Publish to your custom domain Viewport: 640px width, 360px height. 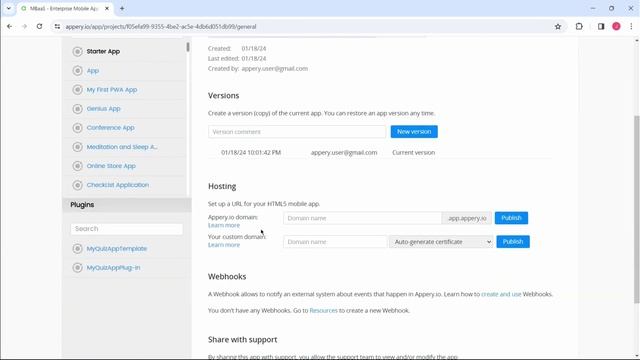coord(513,242)
